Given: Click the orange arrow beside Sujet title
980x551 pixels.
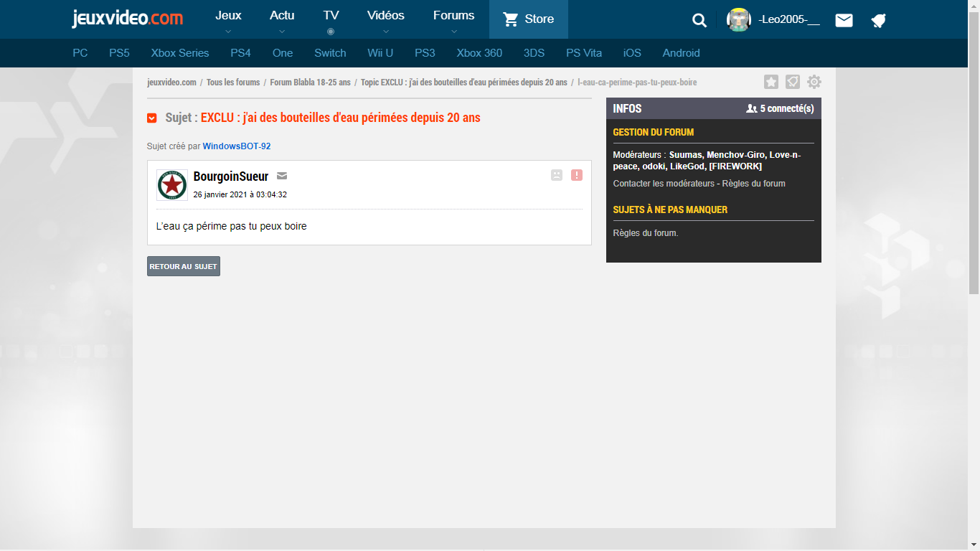Looking at the screenshot, I should coord(152,118).
